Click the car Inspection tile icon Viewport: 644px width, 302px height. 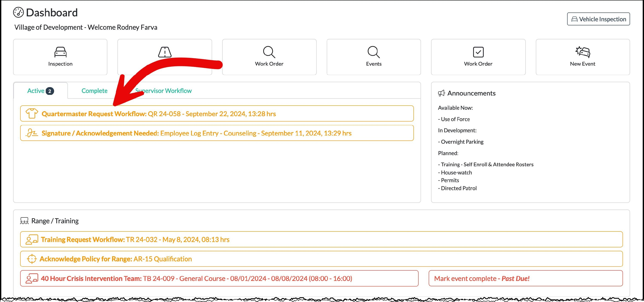[x=60, y=52]
